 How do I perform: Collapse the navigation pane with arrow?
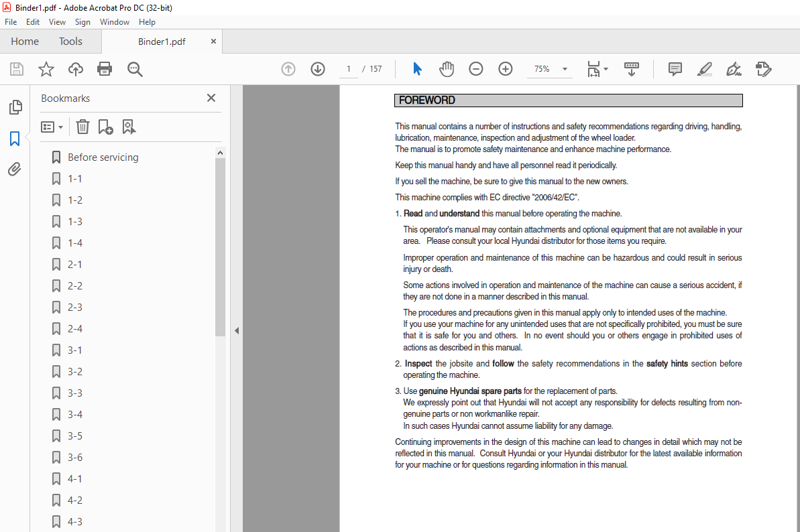coord(236,330)
